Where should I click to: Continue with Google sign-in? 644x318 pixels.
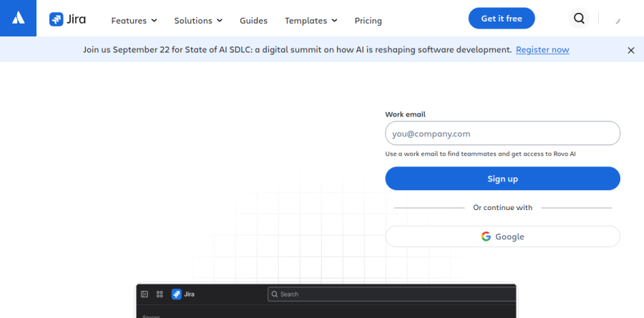(502, 237)
